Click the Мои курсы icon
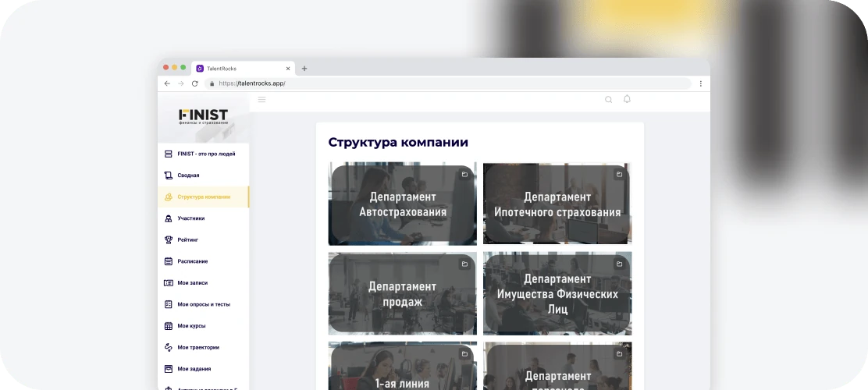 [x=169, y=326]
